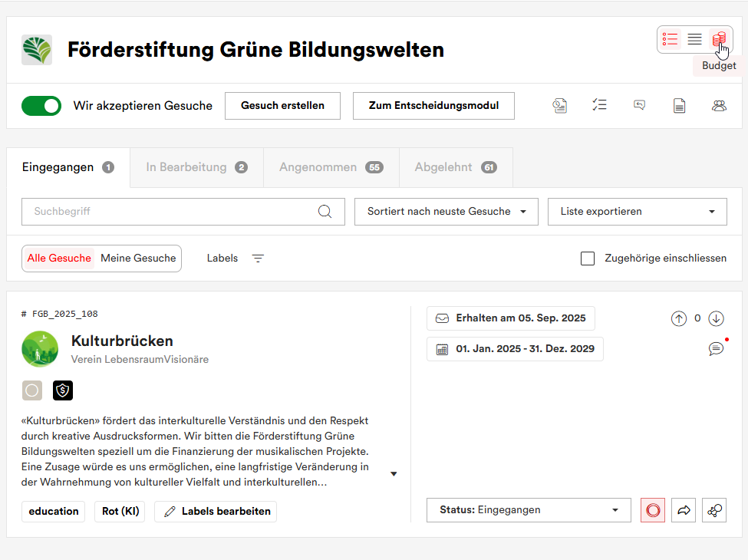Image resolution: width=748 pixels, height=560 pixels.
Task: Switch to the compact list view icon
Action: [x=694, y=39]
